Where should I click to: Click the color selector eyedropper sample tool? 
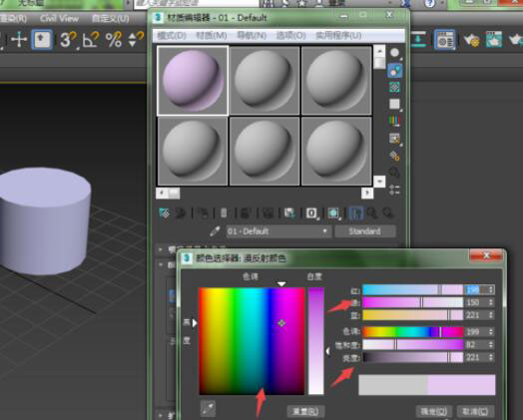pos(208,409)
